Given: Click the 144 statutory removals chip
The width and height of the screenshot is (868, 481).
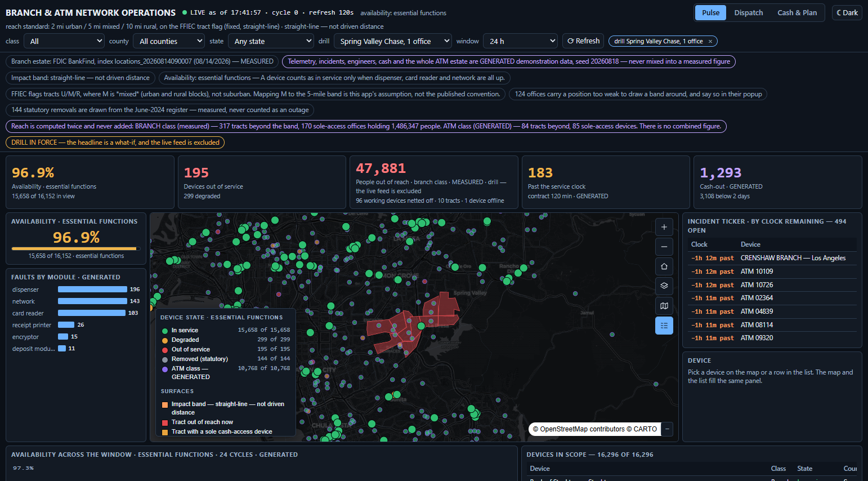Looking at the screenshot, I should click(x=160, y=110).
